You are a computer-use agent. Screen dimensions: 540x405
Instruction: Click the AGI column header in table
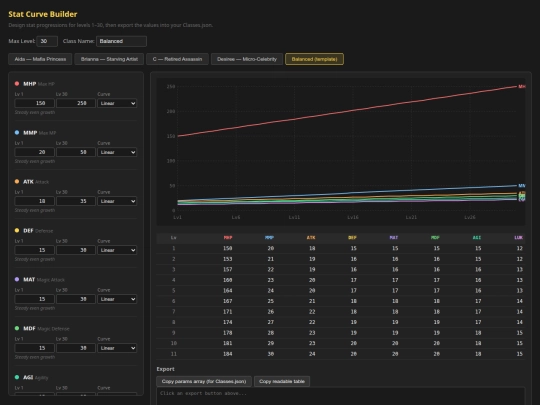(x=477, y=238)
